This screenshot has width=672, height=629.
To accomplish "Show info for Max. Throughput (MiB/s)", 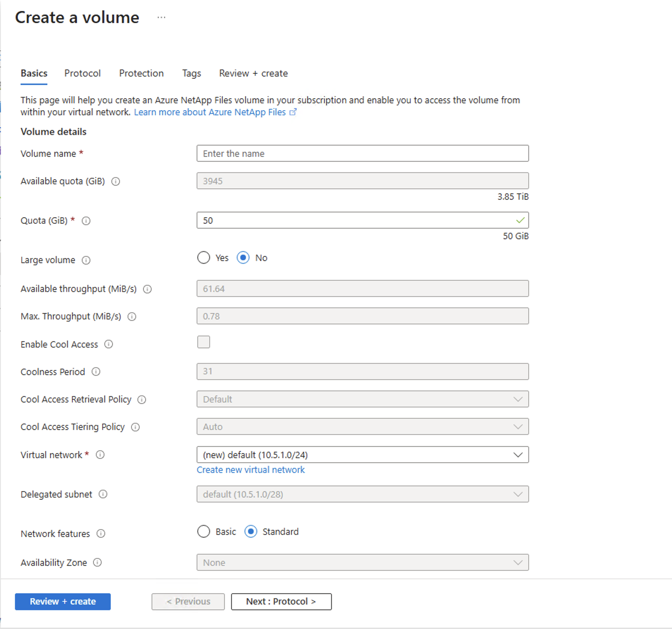I will (132, 317).
